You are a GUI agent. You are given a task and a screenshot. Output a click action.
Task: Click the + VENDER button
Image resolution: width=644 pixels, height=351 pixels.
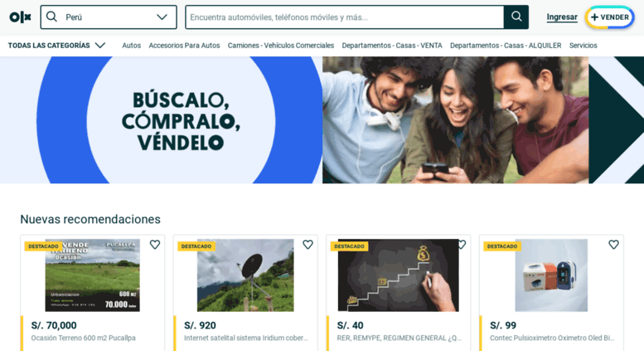point(609,17)
